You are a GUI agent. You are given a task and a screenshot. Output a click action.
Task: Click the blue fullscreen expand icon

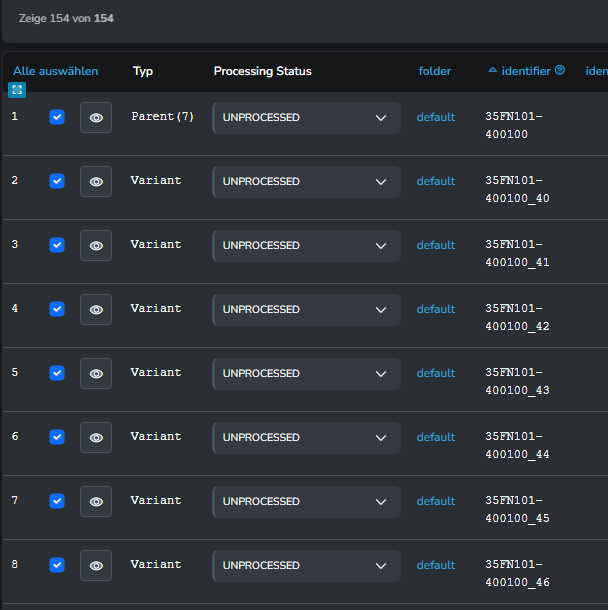point(17,90)
